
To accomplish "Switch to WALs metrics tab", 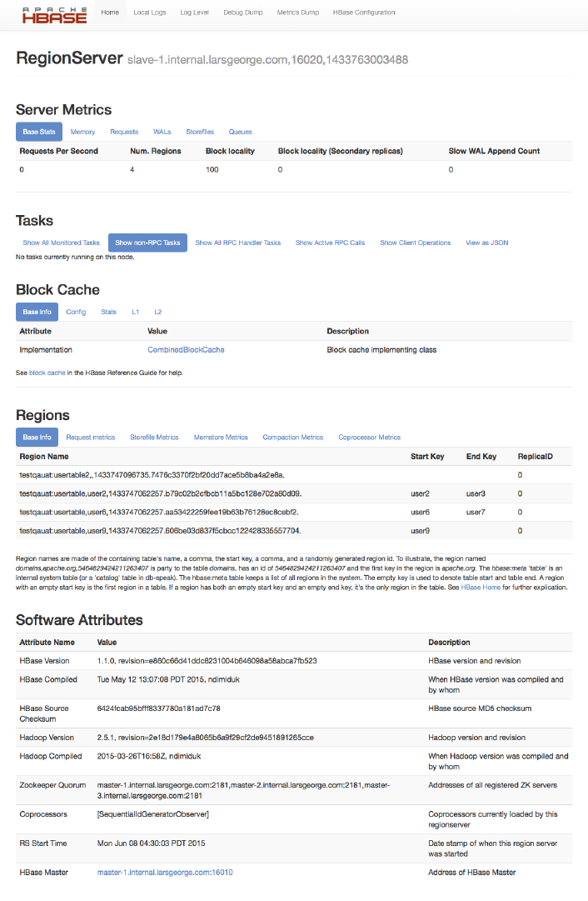I will [x=162, y=132].
